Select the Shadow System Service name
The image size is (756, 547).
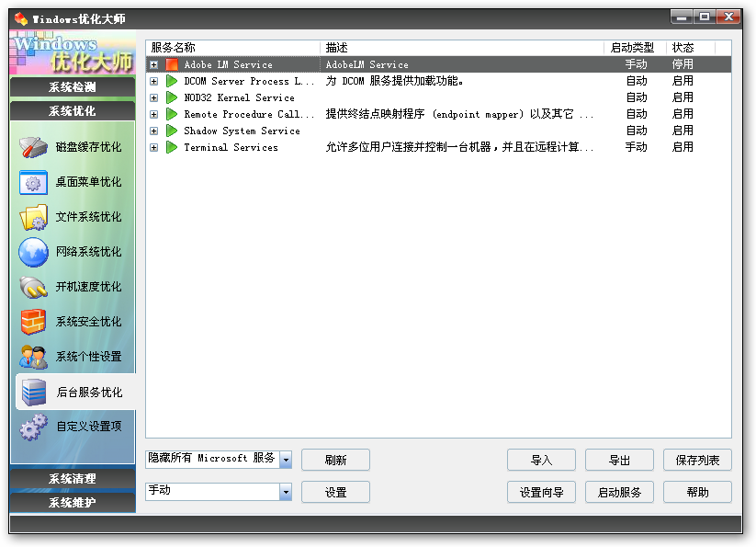click(x=242, y=131)
